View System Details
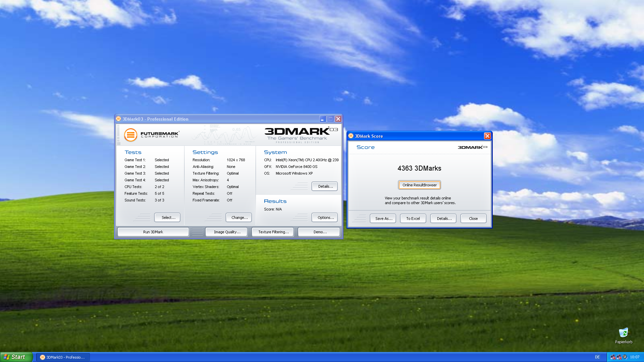Viewport: 644px width, 362px height. (x=324, y=186)
